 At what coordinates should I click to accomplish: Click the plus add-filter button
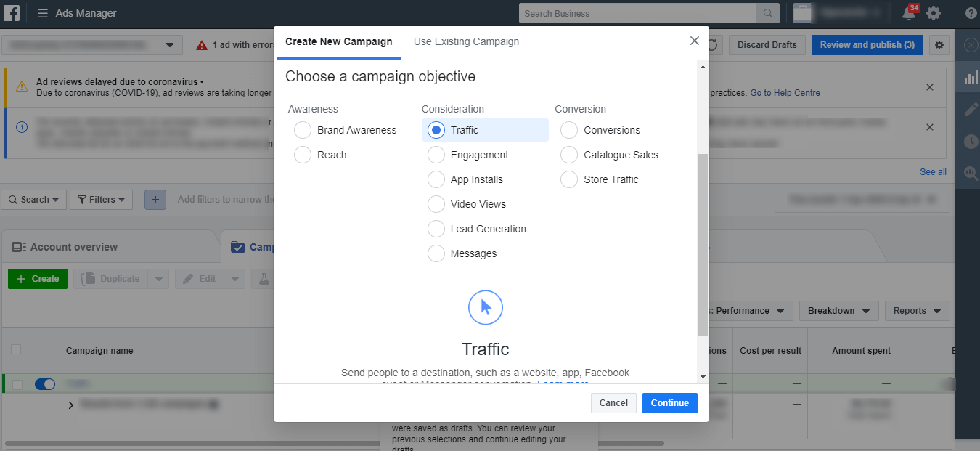155,199
